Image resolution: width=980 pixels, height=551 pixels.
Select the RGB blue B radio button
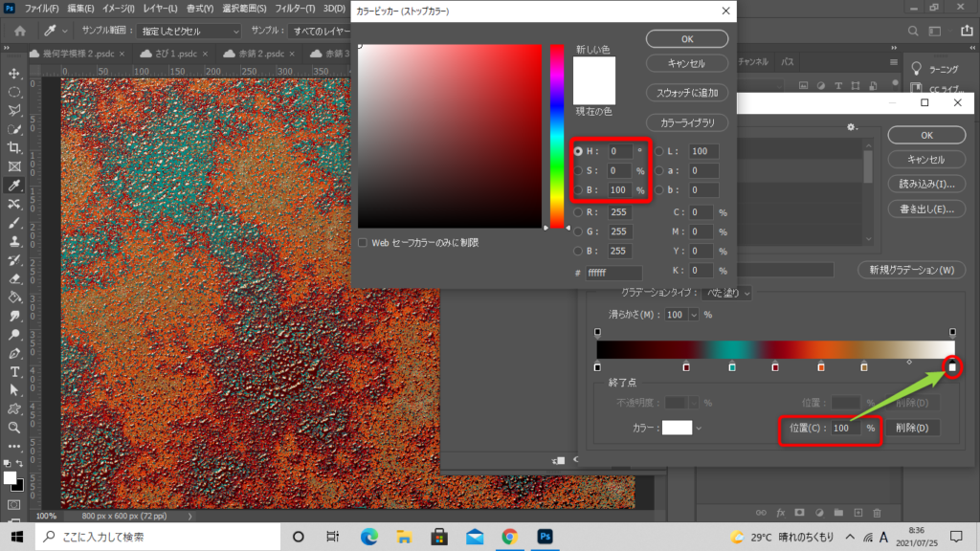click(578, 252)
